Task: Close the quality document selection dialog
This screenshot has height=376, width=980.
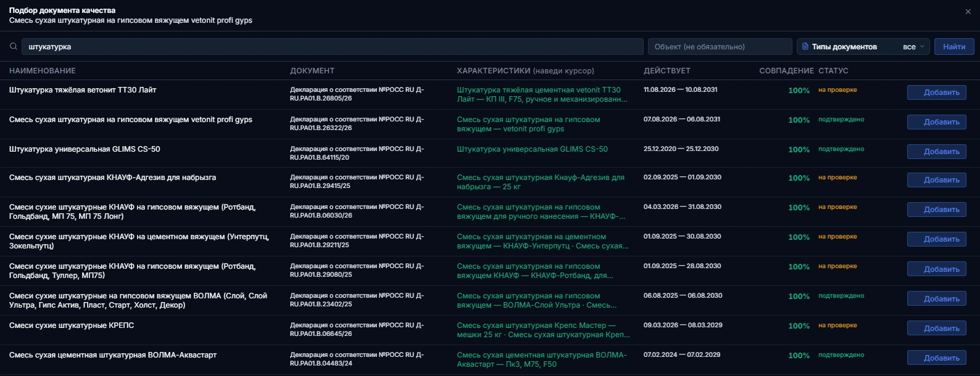Action: tap(968, 12)
